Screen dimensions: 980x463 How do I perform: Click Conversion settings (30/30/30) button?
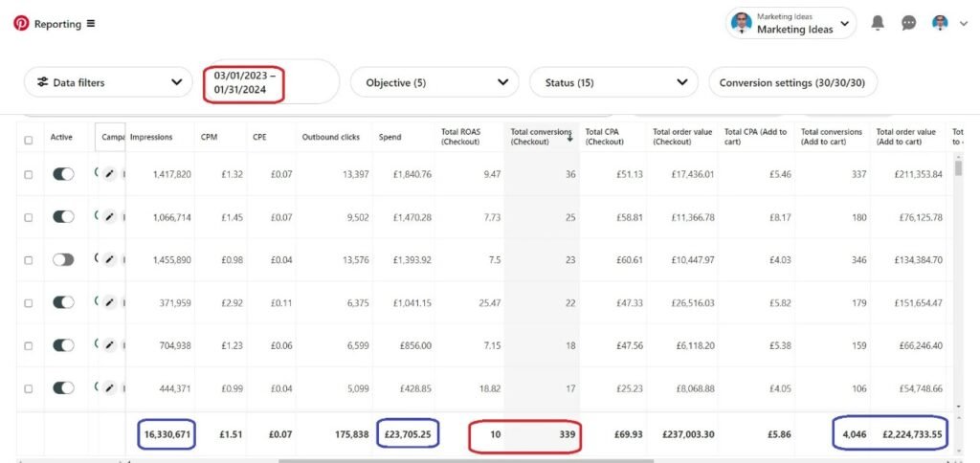point(792,82)
